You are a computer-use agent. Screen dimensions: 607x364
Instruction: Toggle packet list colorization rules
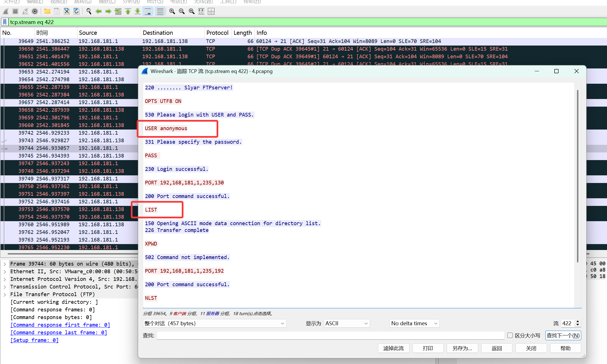160,11
